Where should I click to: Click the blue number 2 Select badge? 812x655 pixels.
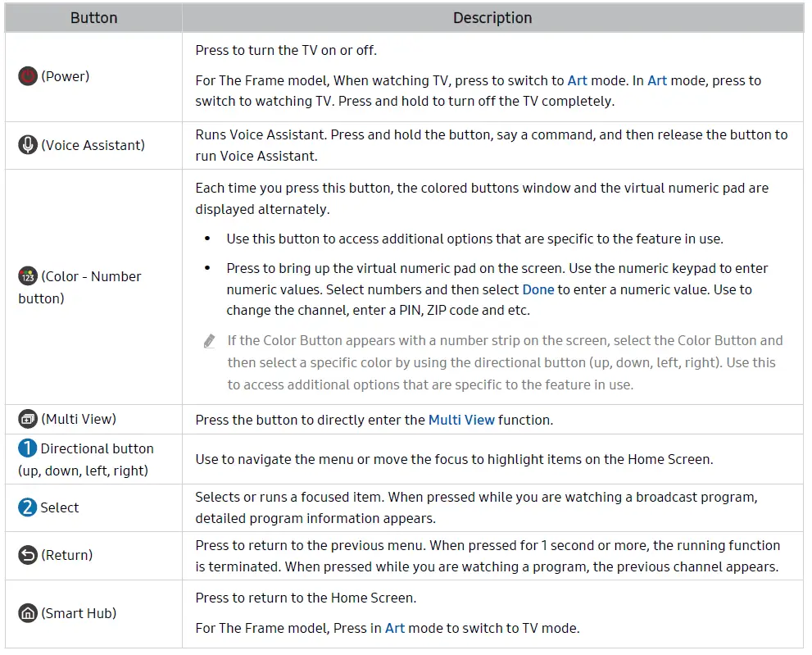28,507
